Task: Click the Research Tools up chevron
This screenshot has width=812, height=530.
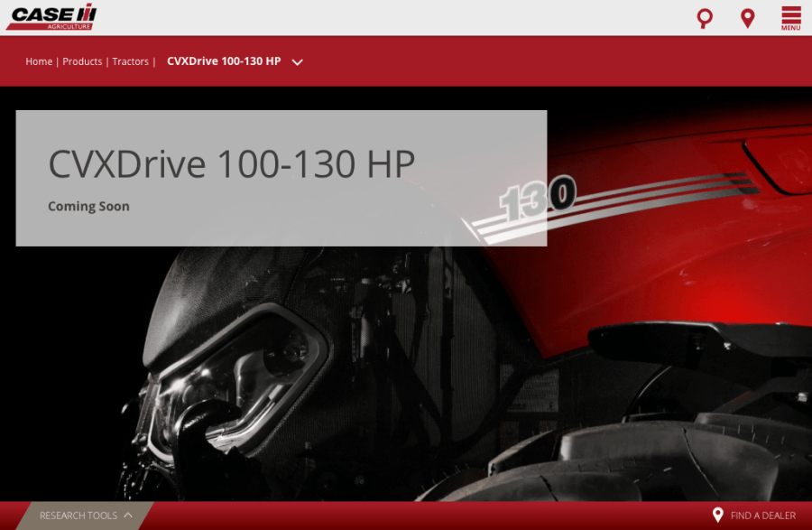Action: click(x=128, y=515)
